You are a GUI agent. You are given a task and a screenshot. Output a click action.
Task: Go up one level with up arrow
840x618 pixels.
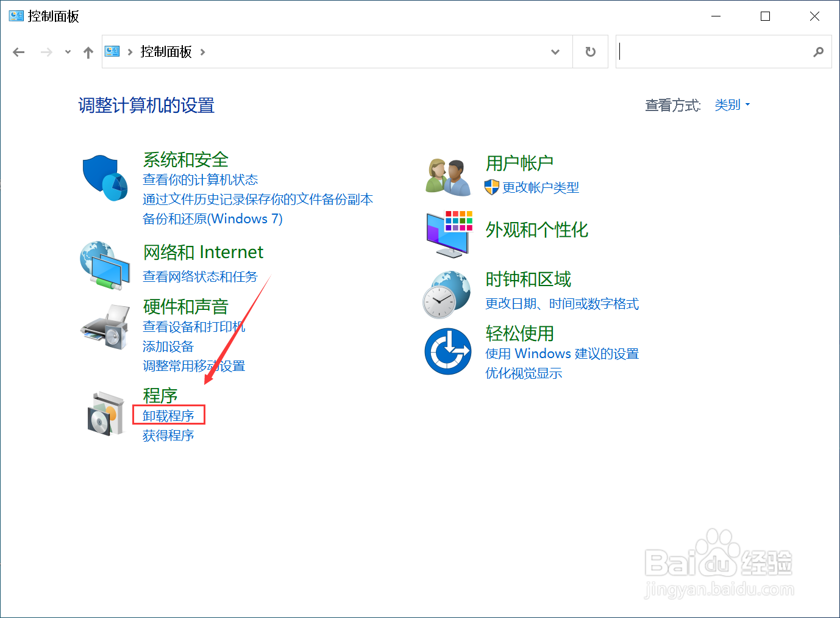pos(88,52)
